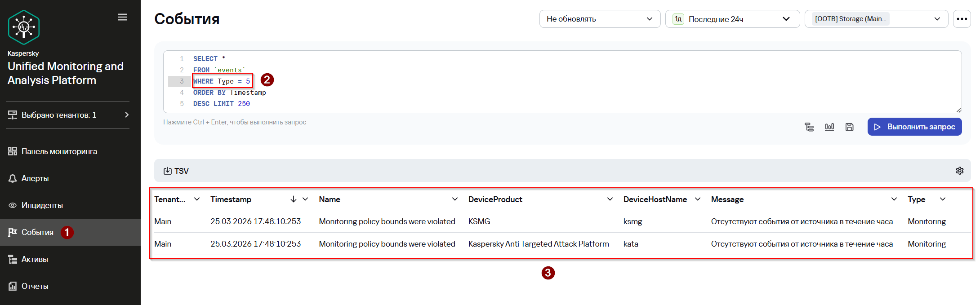980x305 pixels.
Task: Open the 'Последние 24ч' time range dropdown
Action: (732, 19)
